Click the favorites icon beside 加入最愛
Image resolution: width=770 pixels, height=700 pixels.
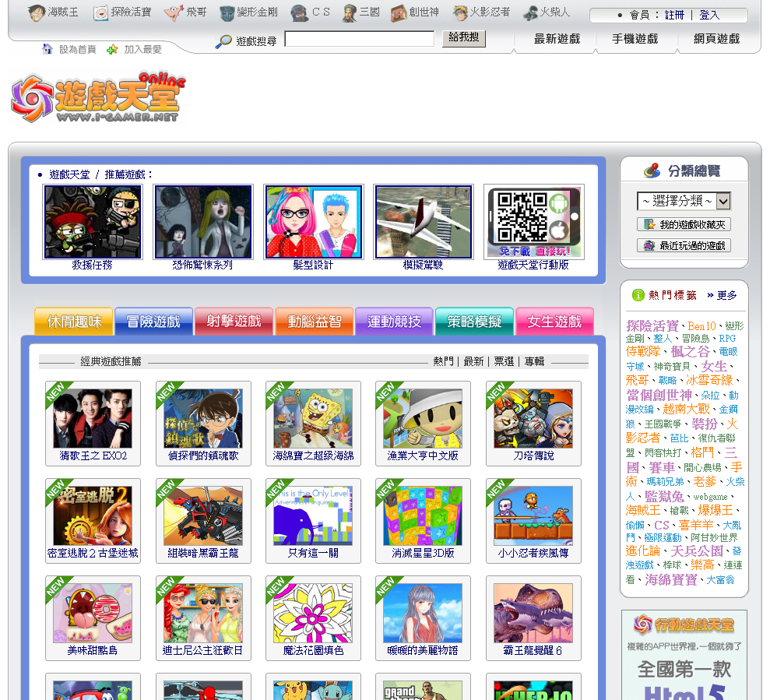[112, 49]
